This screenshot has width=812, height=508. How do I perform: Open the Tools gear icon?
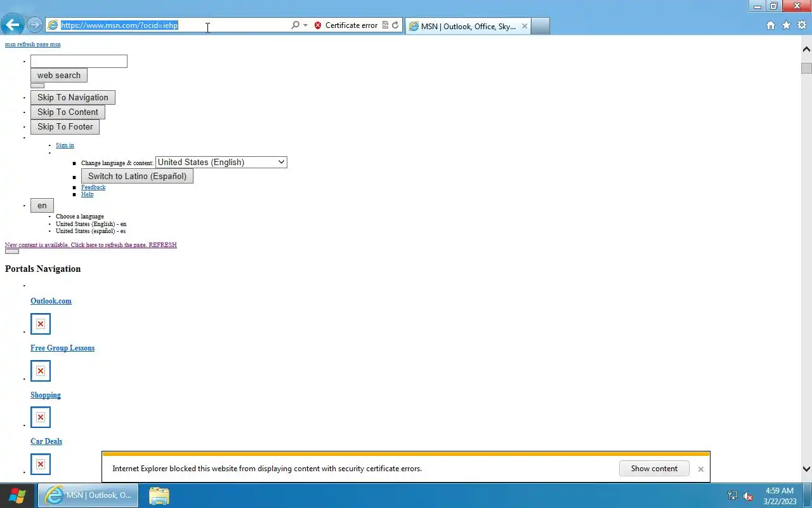802,25
